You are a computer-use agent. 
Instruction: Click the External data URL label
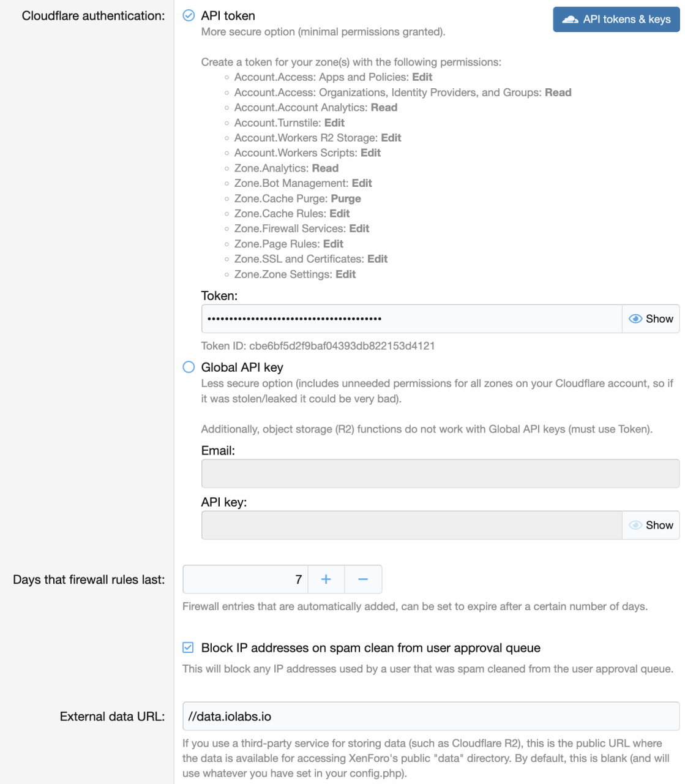point(112,717)
